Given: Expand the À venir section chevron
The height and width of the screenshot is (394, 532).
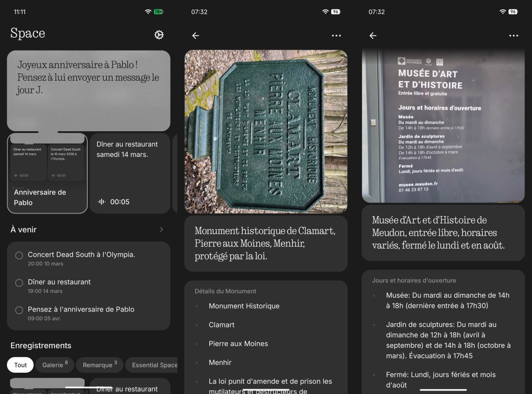Looking at the screenshot, I should (x=161, y=230).
